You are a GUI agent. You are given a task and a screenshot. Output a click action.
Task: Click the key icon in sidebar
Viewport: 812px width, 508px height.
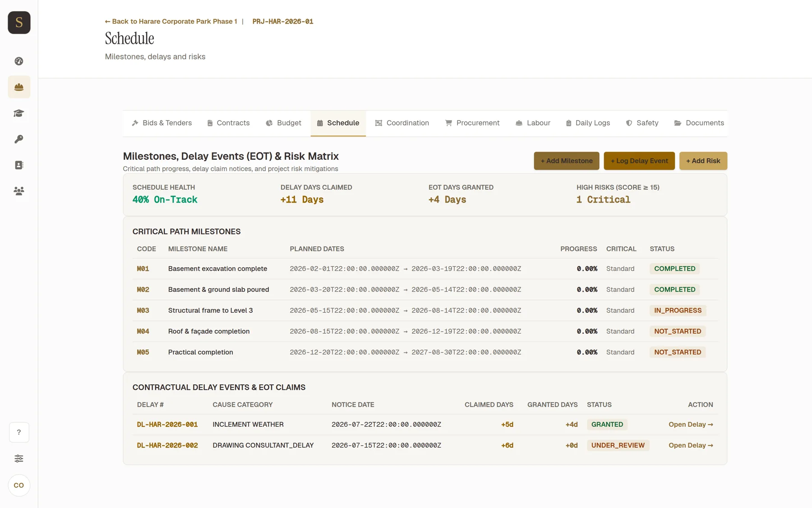point(19,139)
